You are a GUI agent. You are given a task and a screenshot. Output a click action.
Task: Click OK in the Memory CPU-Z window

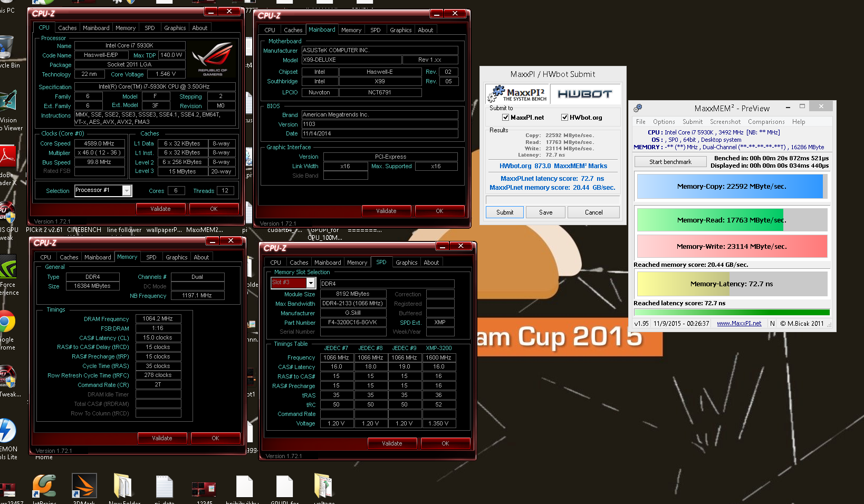click(x=215, y=438)
